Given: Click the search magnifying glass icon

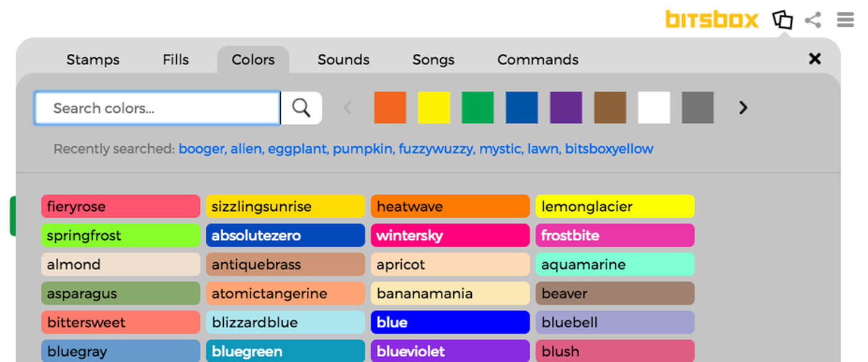Looking at the screenshot, I should pos(301,107).
